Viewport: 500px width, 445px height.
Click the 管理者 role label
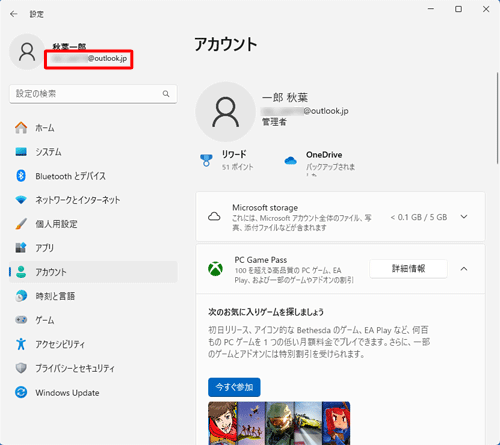pyautogui.click(x=274, y=122)
